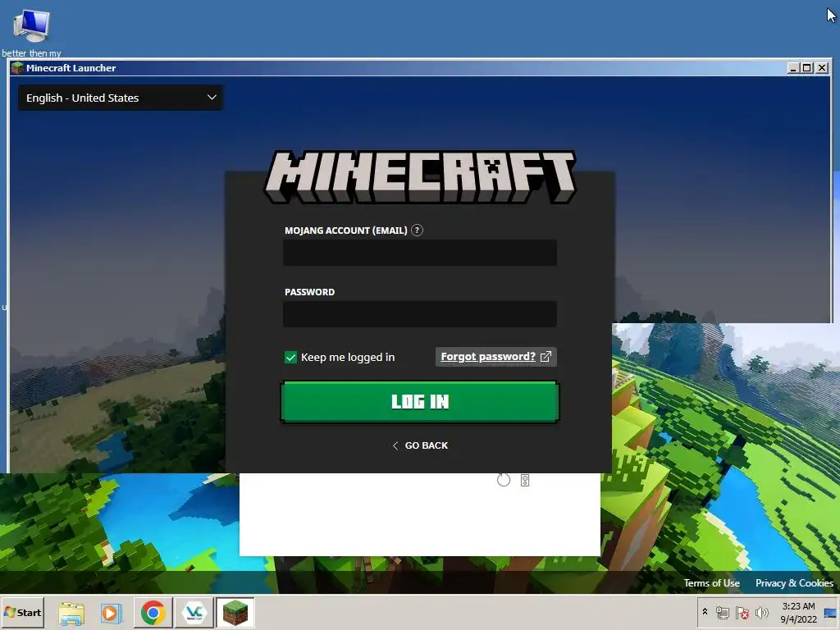The image size is (840, 630).
Task: Click the Minecraft Launcher title bar icon
Action: pos(17,67)
